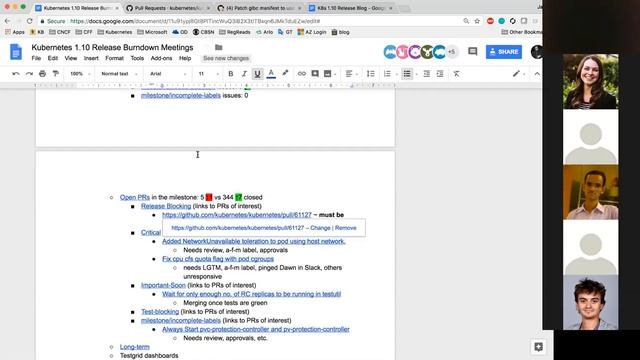
Task: Open the text alignment dropdown
Action: pyautogui.click(x=351, y=74)
